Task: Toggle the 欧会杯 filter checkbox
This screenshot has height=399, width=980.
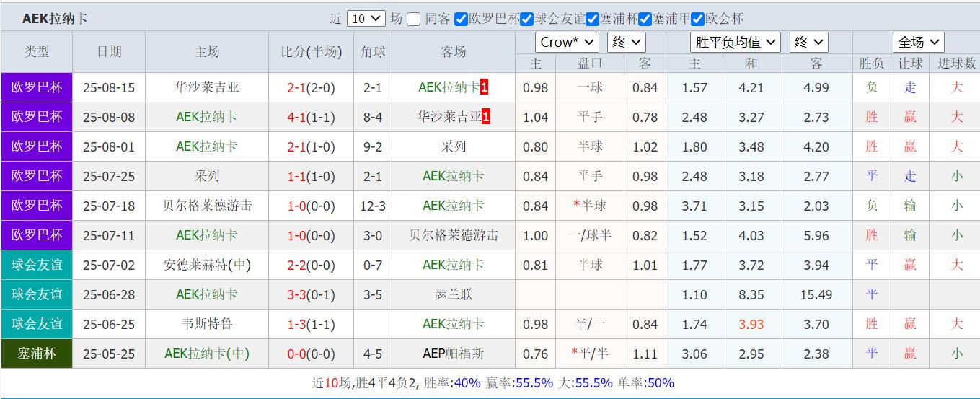Action: [697, 19]
